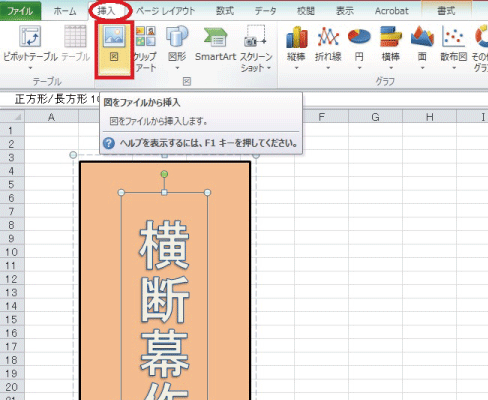
Task: Insert a 縦棒 column chart
Action: pyautogui.click(x=296, y=43)
